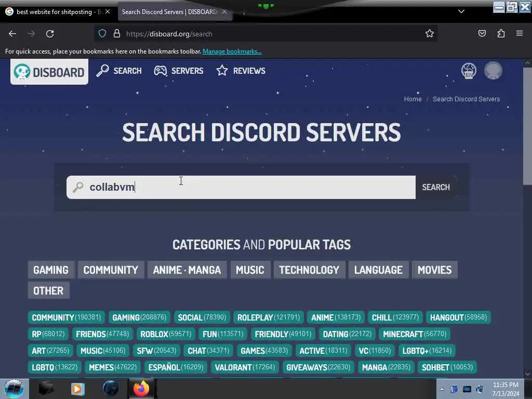This screenshot has height=399, width=532.
Task: Click the SEARCH submit button
Action: point(436,187)
